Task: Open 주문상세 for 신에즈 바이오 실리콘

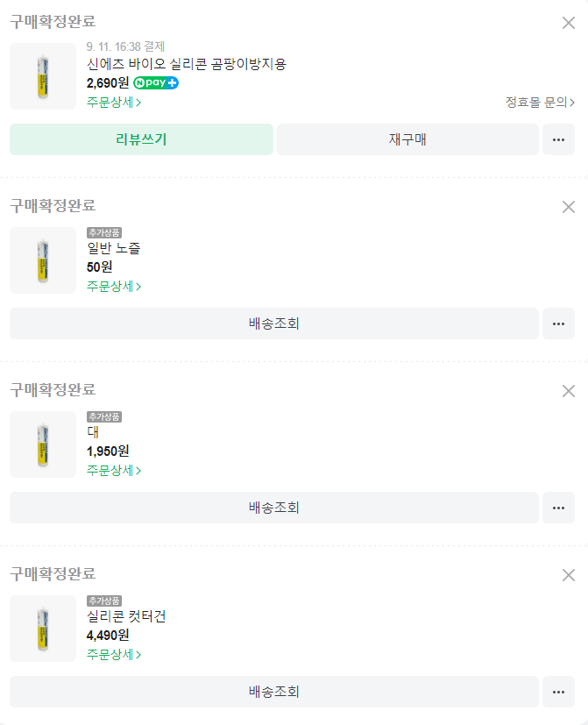Action: 114,103
